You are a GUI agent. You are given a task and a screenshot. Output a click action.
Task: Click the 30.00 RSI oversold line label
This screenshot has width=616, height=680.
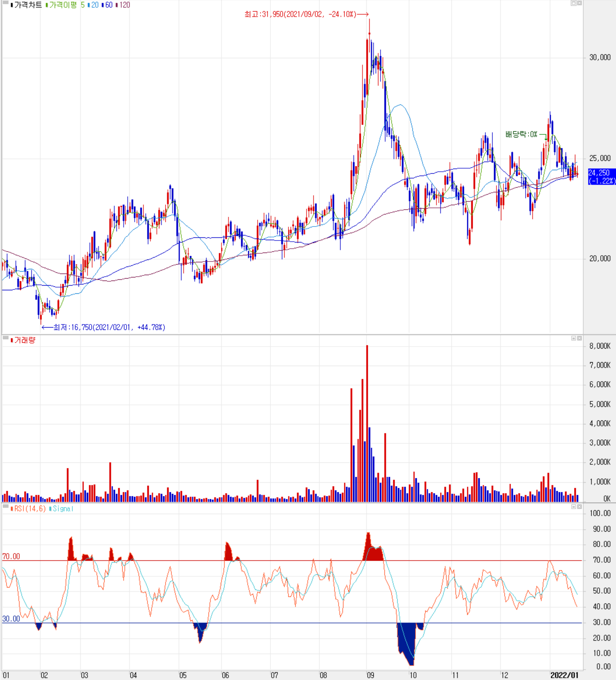tap(11, 619)
